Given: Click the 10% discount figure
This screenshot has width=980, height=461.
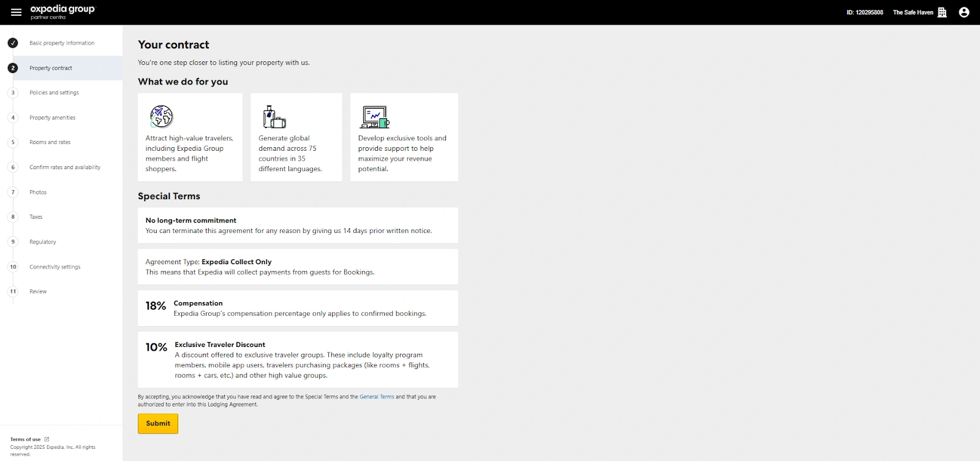Looking at the screenshot, I should coord(156,348).
